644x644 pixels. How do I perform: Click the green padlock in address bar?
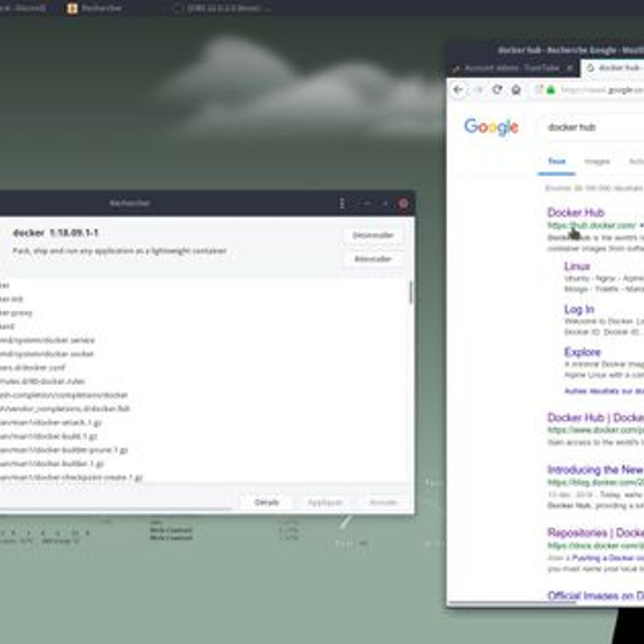[x=551, y=90]
